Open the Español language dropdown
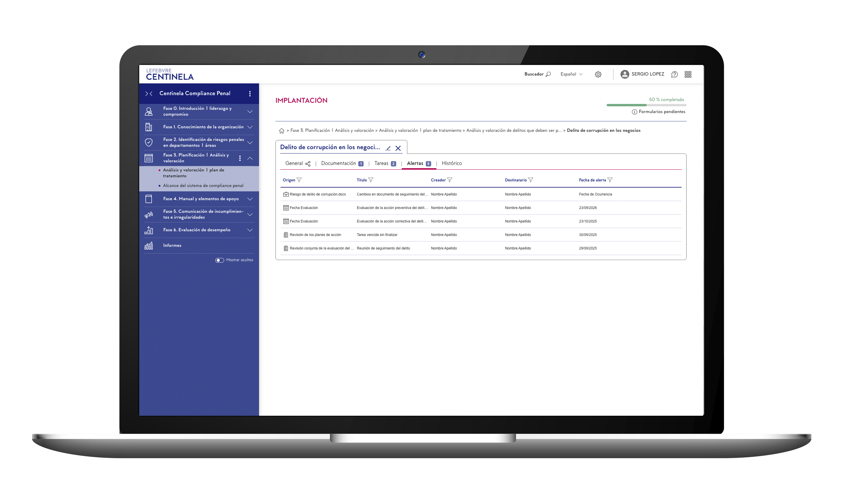This screenshot has height=504, width=844. [571, 74]
